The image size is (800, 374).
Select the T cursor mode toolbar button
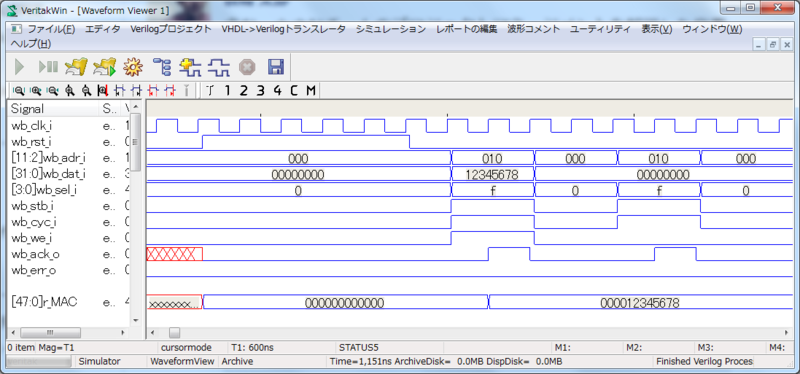[210, 91]
